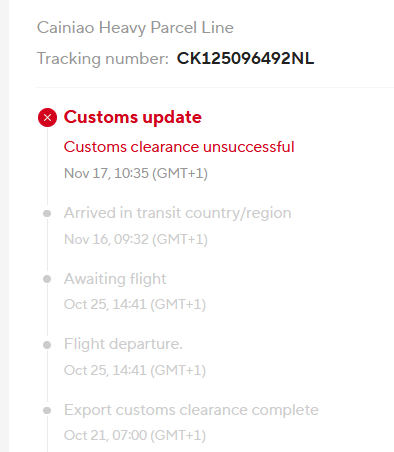This screenshot has width=394, height=452.
Task: Click the Awaiting flight timeline dot
Action: click(47, 279)
